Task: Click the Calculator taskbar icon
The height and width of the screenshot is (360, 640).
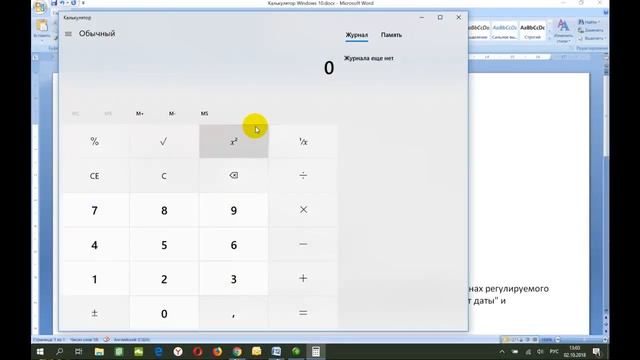Action: pyautogui.click(x=316, y=351)
